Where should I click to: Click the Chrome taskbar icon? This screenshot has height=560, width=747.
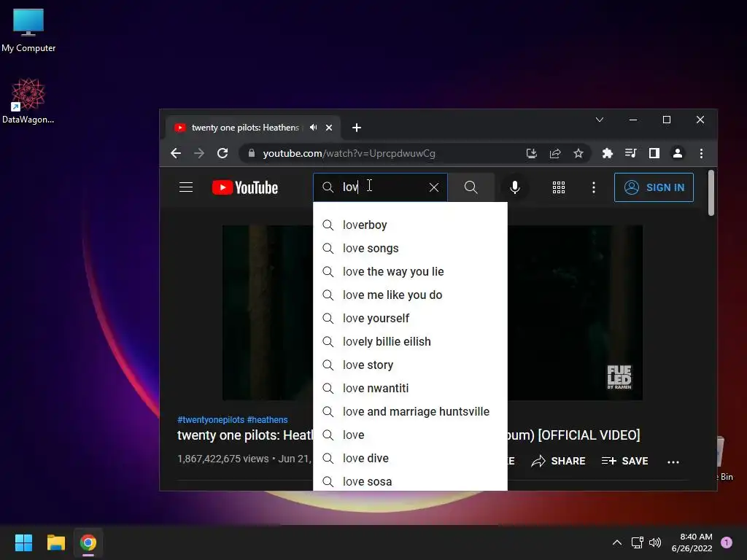pyautogui.click(x=88, y=542)
